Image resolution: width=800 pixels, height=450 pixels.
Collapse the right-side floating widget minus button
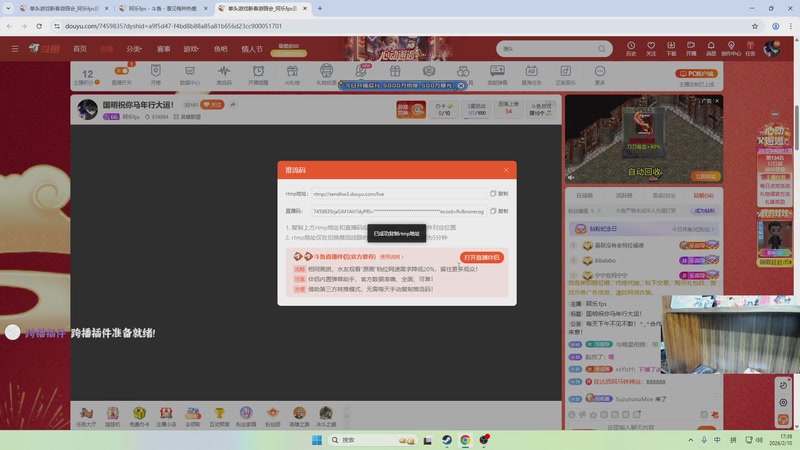click(x=775, y=114)
